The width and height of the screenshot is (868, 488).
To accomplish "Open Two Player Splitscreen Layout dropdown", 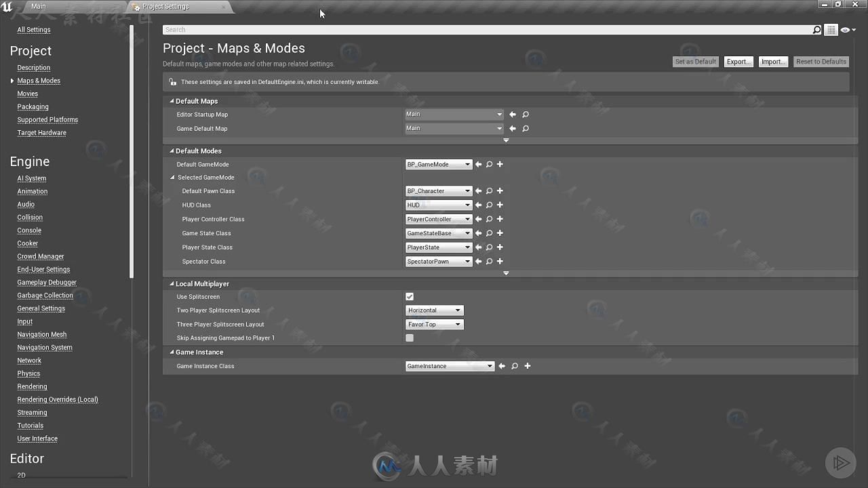I will coord(435,310).
